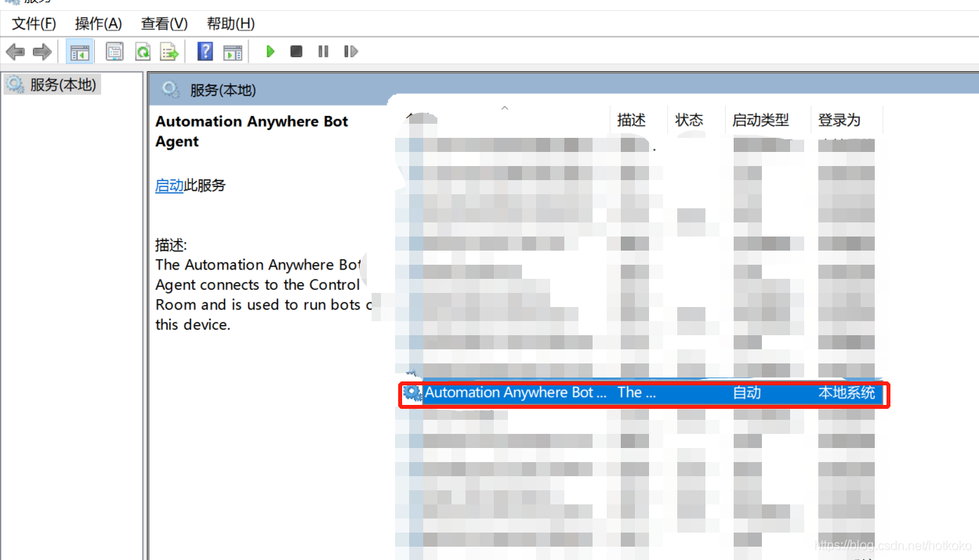This screenshot has height=560, width=979.
Task: Open the 帮助(H) menu
Action: pyautogui.click(x=230, y=23)
